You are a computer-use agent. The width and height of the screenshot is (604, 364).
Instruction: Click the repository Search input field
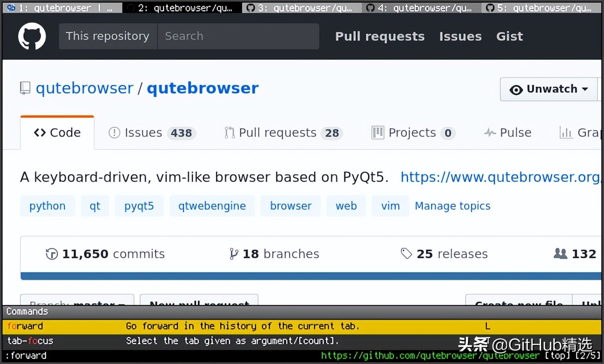coord(238,36)
